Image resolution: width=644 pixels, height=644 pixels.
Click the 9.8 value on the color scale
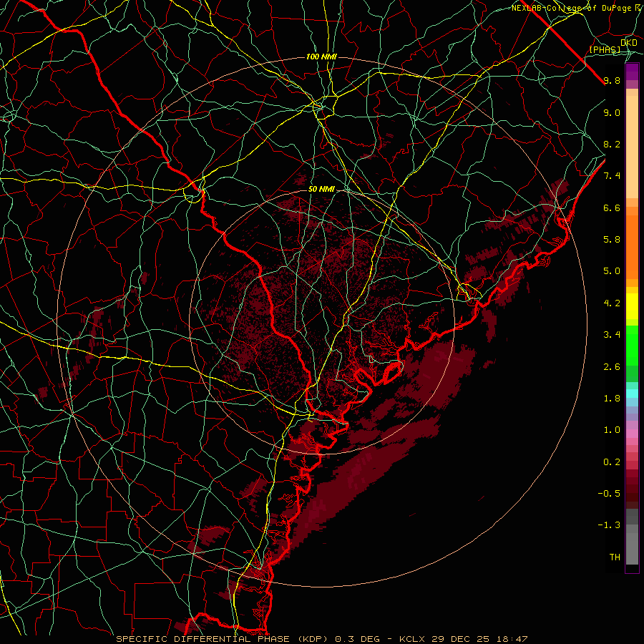[x=612, y=81]
